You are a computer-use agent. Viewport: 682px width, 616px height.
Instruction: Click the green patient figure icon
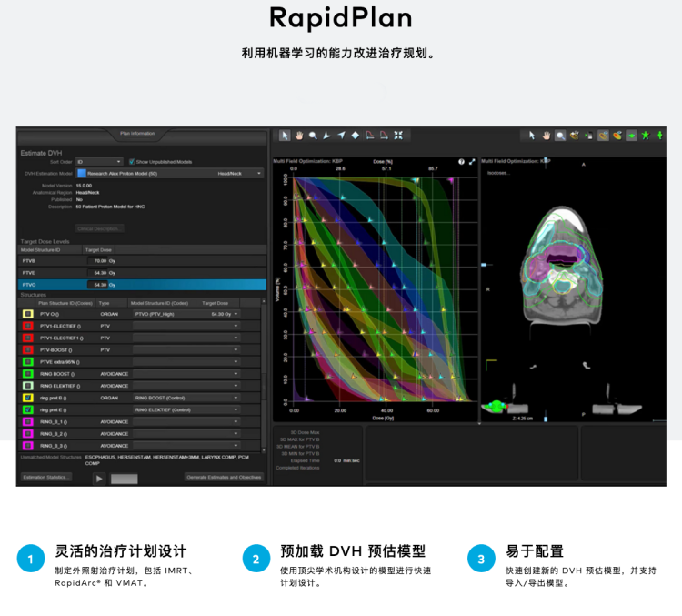click(660, 136)
